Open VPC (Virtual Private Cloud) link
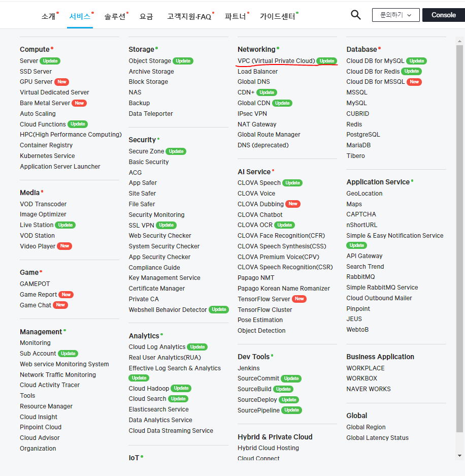Image resolution: width=465 pixels, height=476 pixels. 276,61
